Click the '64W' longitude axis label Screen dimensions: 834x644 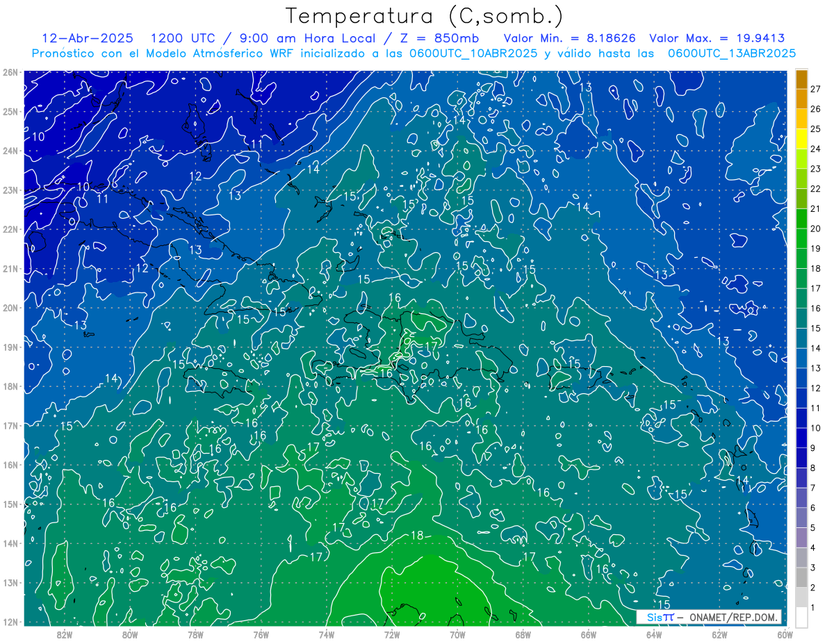click(654, 634)
